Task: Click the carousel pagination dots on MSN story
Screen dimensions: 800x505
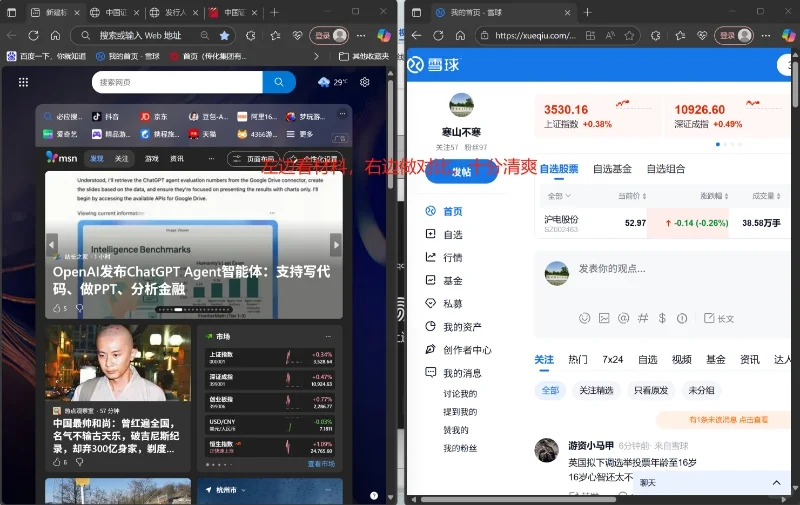Action: tap(194, 310)
